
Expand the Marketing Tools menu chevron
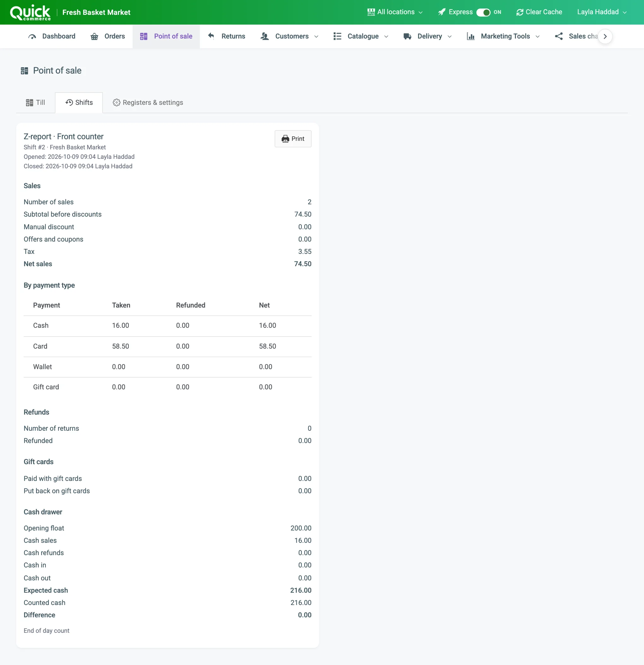(x=538, y=37)
